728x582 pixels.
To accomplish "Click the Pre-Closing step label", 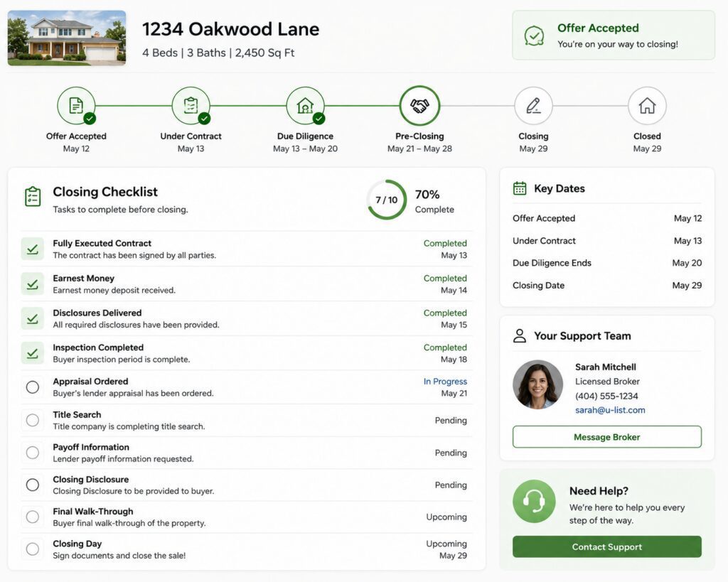I will tap(419, 136).
